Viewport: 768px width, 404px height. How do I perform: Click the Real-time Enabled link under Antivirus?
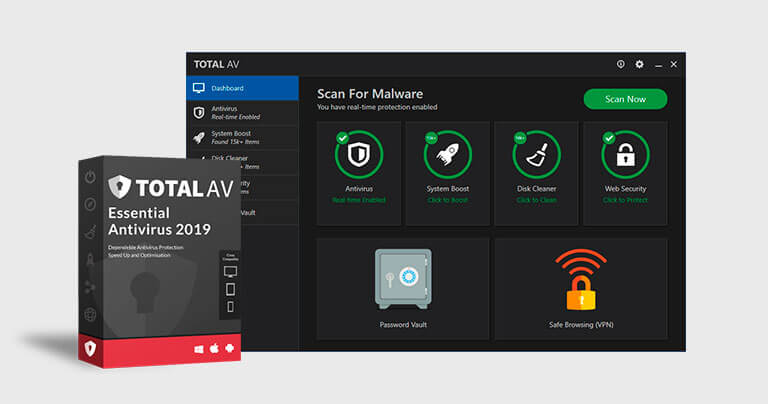[x=359, y=200]
